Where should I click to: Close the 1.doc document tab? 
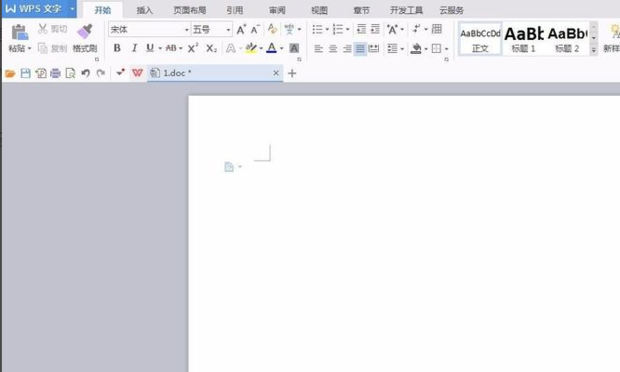tap(276, 73)
